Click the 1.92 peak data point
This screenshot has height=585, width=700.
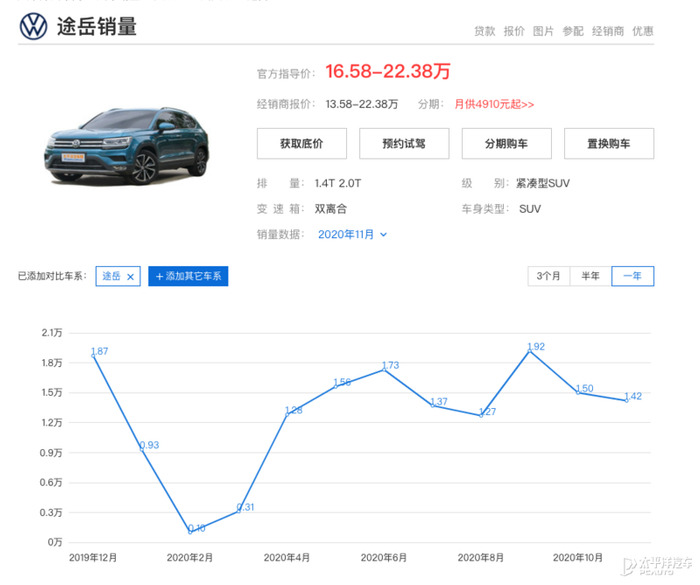click(530, 351)
